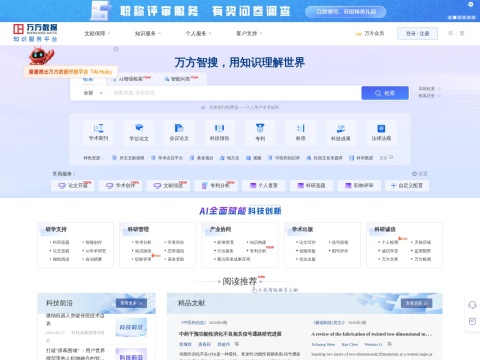Close the AI Hub mascot popup
480x360 pixels.
pos(116,49)
